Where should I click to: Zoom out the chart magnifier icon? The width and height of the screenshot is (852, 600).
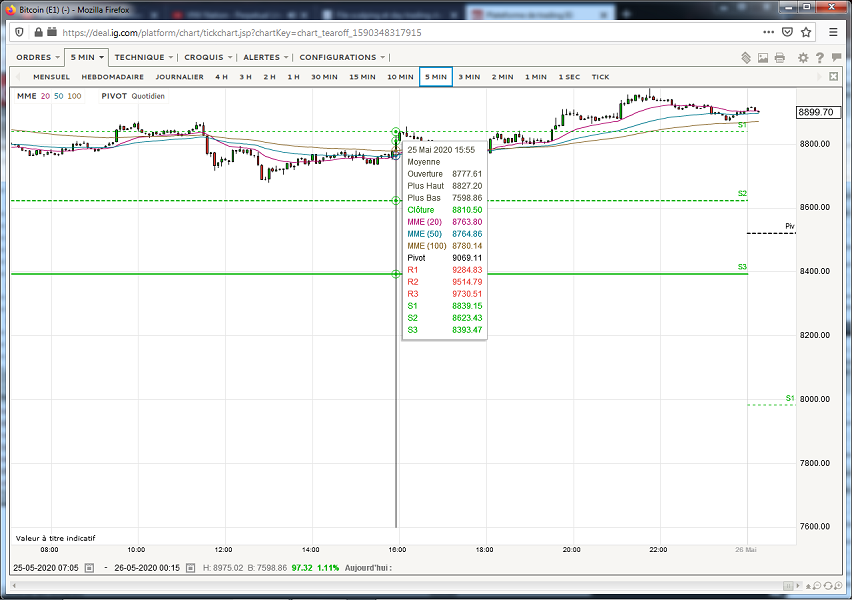pyautogui.click(x=817, y=586)
